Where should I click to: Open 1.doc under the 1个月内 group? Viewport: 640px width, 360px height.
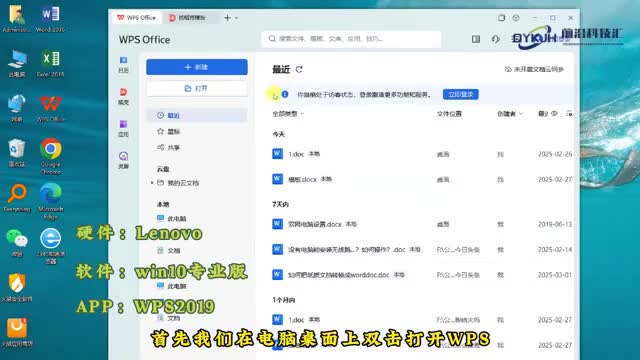tap(422, 320)
